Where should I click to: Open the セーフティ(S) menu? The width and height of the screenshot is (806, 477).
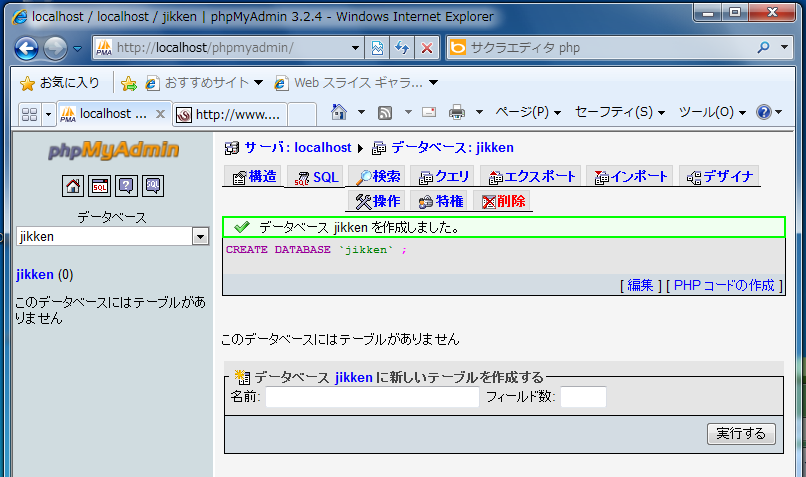coord(620,112)
